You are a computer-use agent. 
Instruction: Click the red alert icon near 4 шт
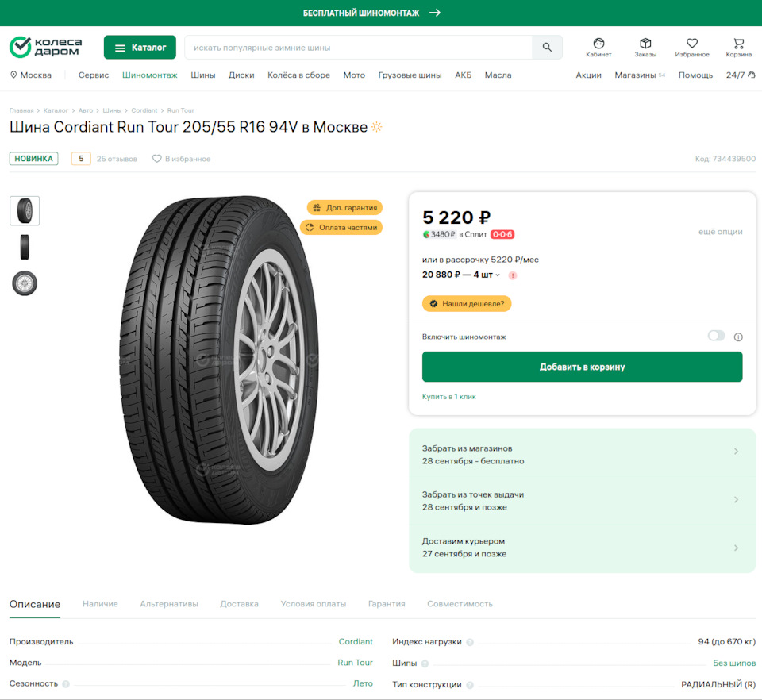point(513,275)
